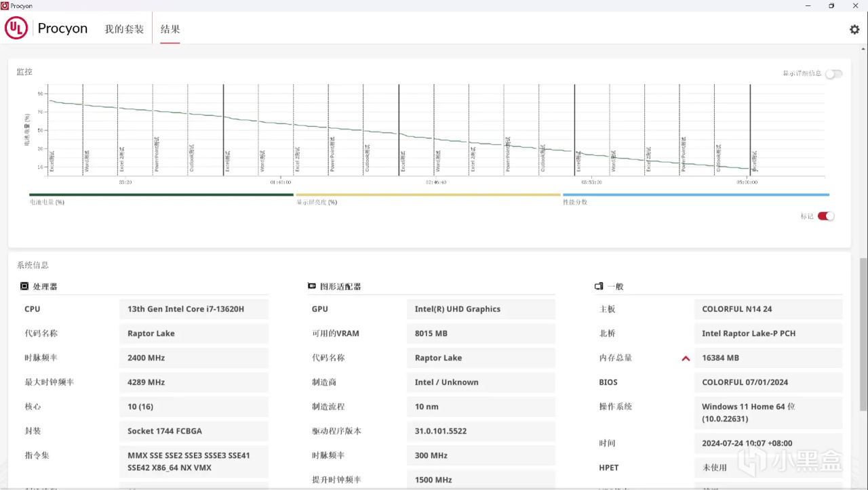868x490 pixels.
Task: Click the 300 MHz GPU clock value
Action: tap(481, 455)
